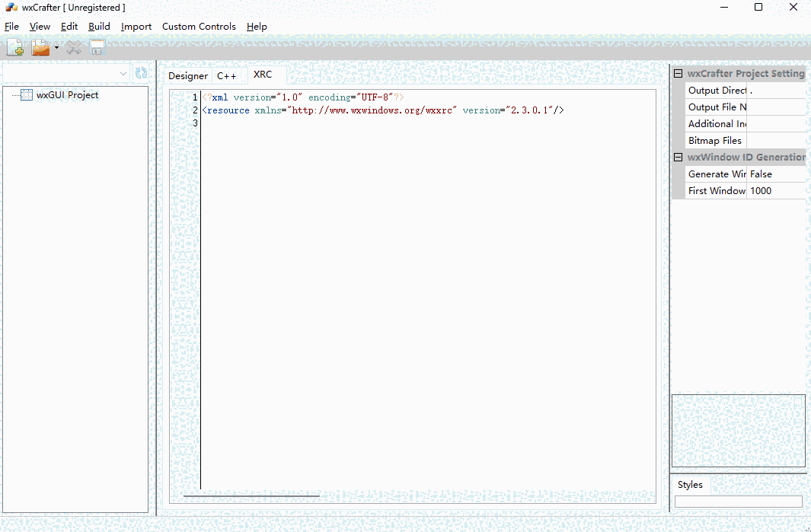This screenshot has width=811, height=532.
Task: Open the Import menu
Action: click(136, 27)
